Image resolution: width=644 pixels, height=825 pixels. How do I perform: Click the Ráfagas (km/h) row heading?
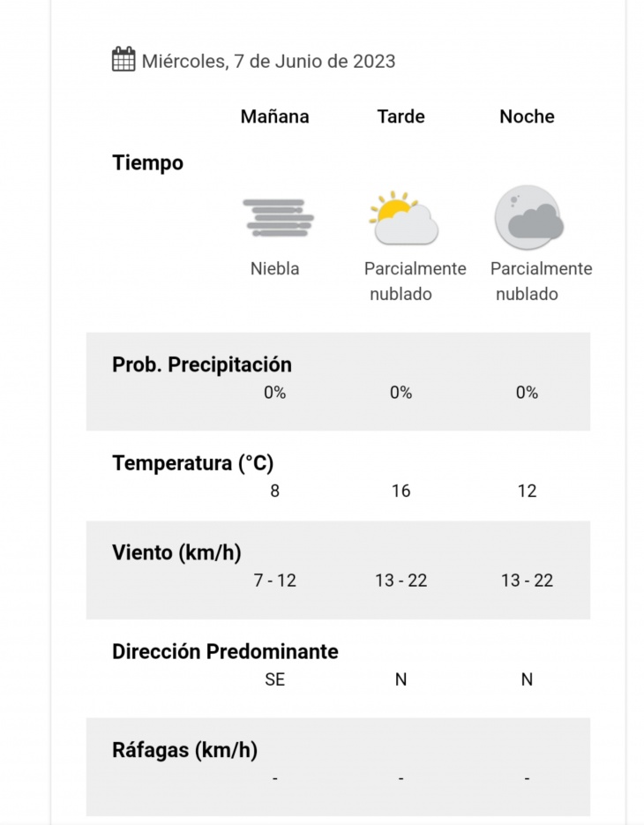[184, 750]
